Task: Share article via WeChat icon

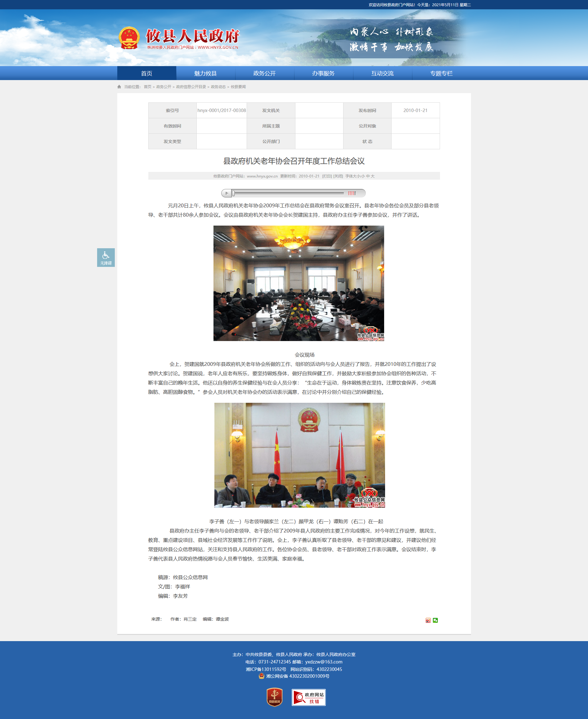Action: 435,620
